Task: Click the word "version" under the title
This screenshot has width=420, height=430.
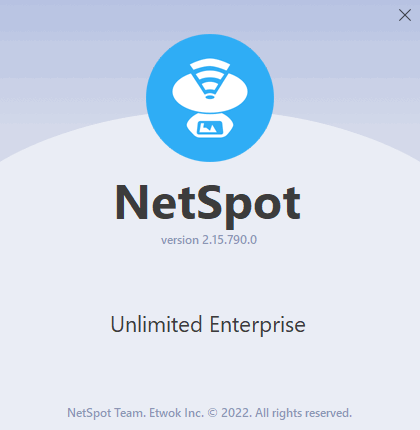Action: pyautogui.click(x=180, y=240)
